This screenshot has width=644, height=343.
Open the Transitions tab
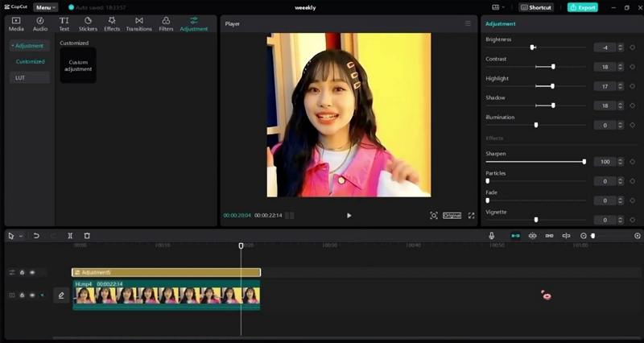(138, 24)
